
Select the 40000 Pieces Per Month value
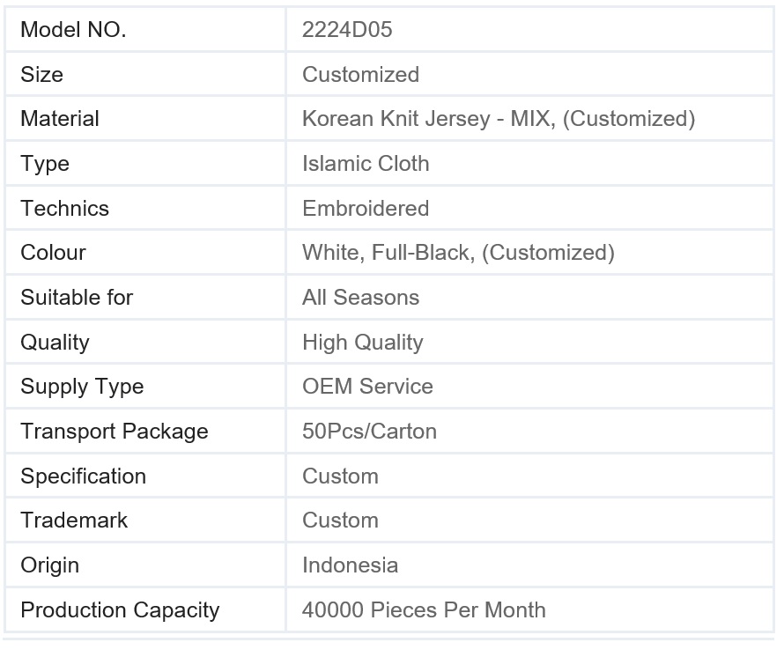tap(424, 610)
